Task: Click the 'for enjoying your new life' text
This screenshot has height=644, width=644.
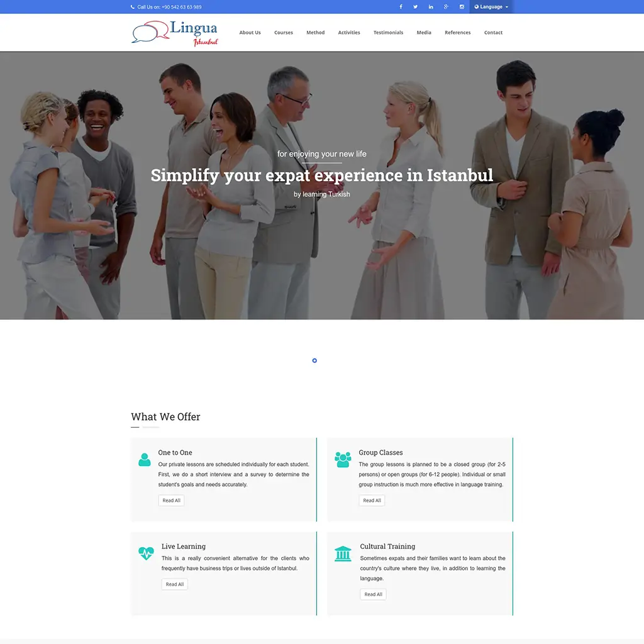Action: [321, 153]
